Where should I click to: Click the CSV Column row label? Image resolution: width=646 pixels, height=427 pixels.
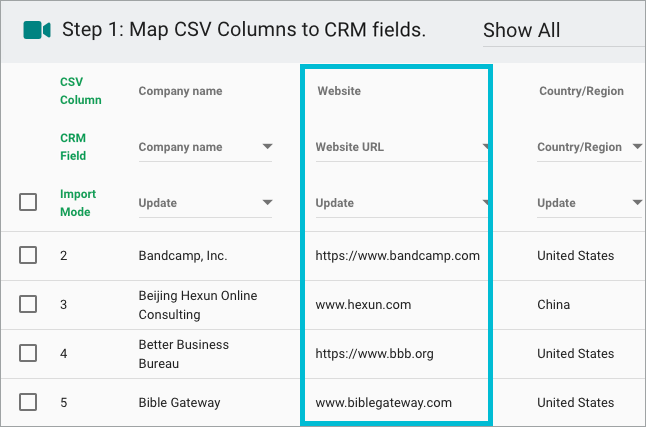coord(81,91)
